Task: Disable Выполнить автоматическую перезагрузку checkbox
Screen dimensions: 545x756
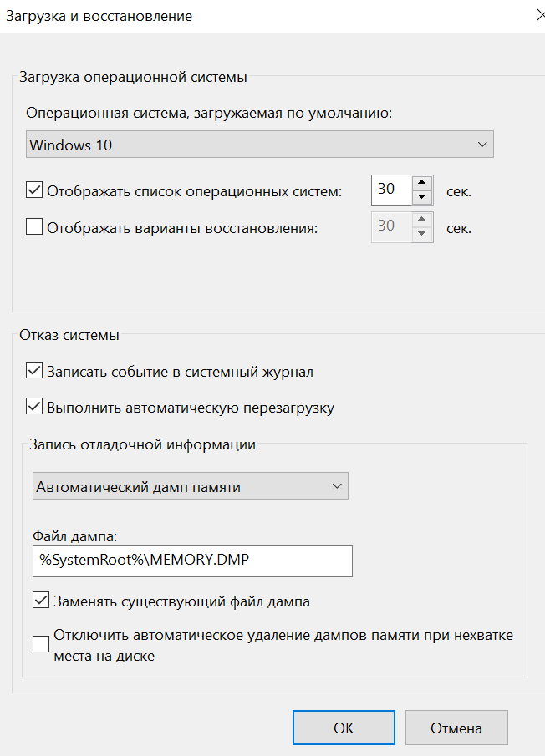Action: [33, 407]
